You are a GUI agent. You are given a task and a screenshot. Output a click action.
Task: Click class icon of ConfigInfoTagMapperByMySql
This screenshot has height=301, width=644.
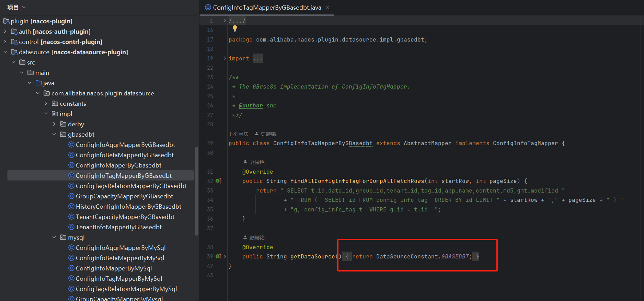(71, 278)
